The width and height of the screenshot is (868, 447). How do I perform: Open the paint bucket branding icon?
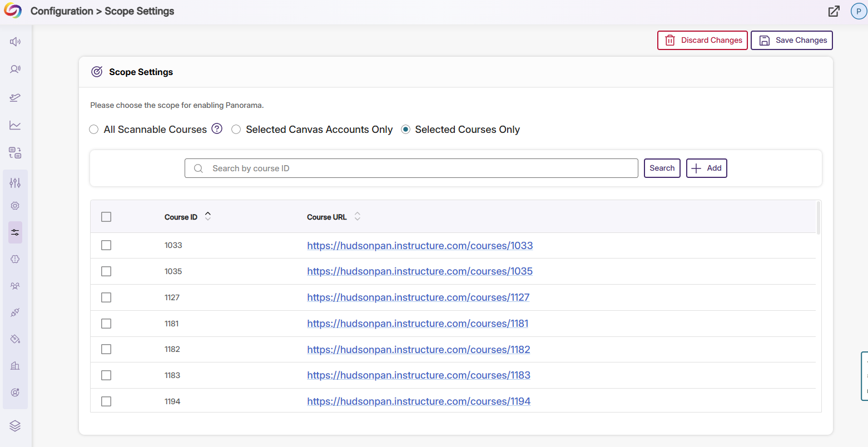tap(15, 339)
